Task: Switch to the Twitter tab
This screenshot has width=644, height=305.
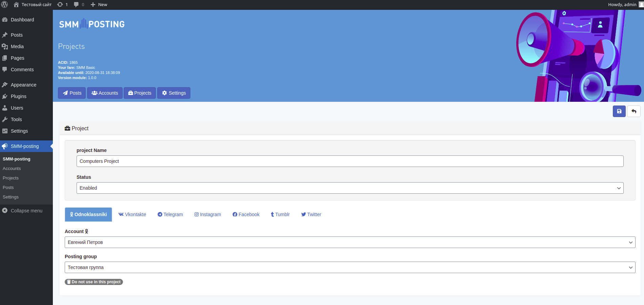Action: pyautogui.click(x=311, y=214)
